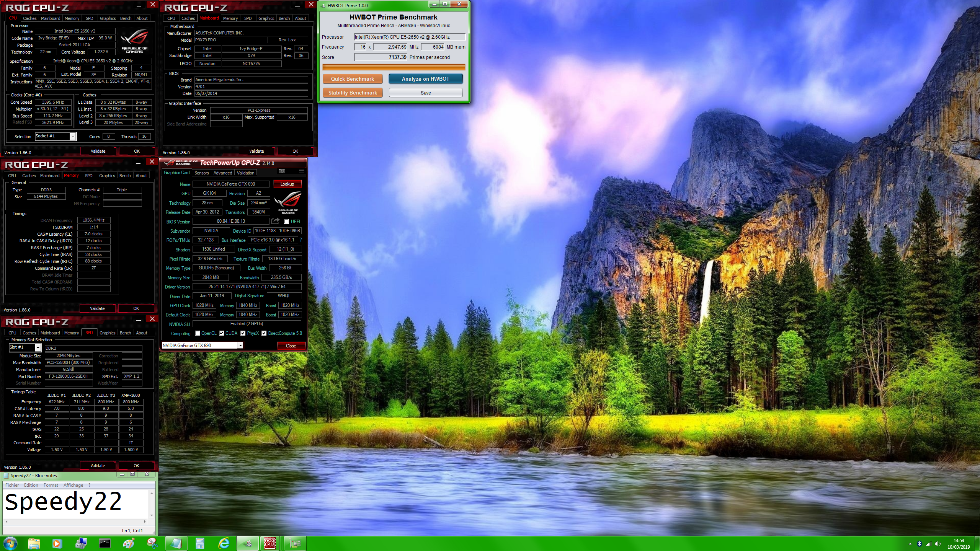Open Windows Explorer from the taskbar
Screen dimensions: 980x551
(x=34, y=543)
